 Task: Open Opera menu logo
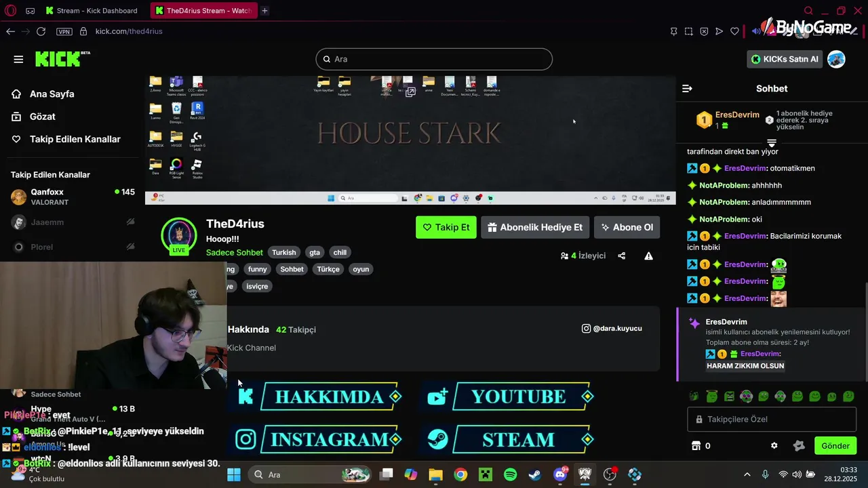(x=10, y=10)
